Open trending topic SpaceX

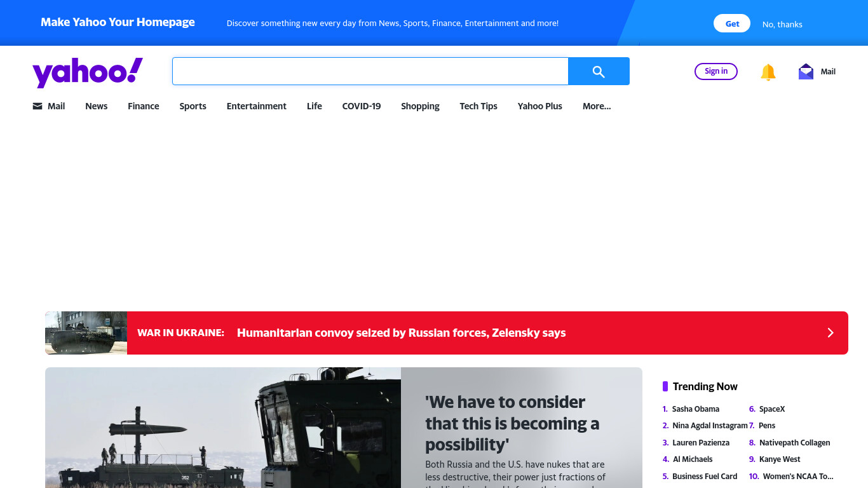tap(772, 409)
